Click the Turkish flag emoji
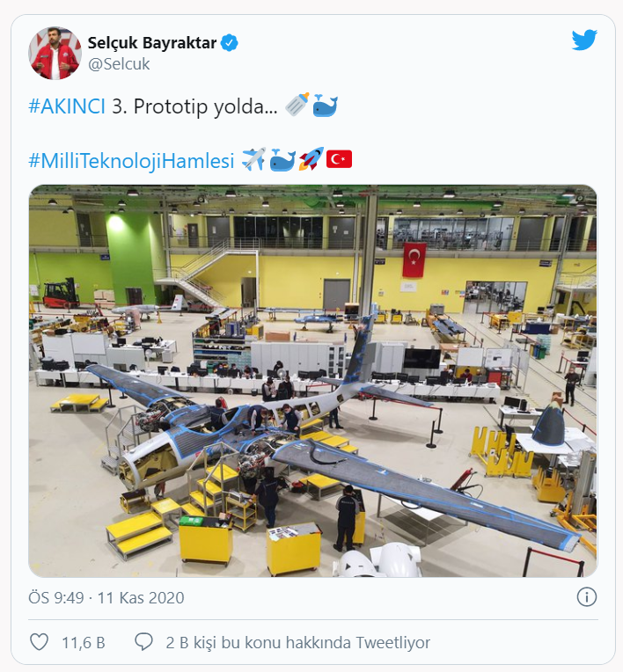Screen dimensions: 623x672 tap(339, 159)
